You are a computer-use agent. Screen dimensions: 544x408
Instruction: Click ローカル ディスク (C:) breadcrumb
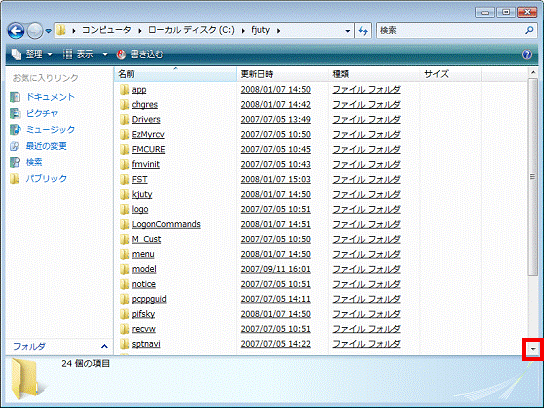pos(191,30)
